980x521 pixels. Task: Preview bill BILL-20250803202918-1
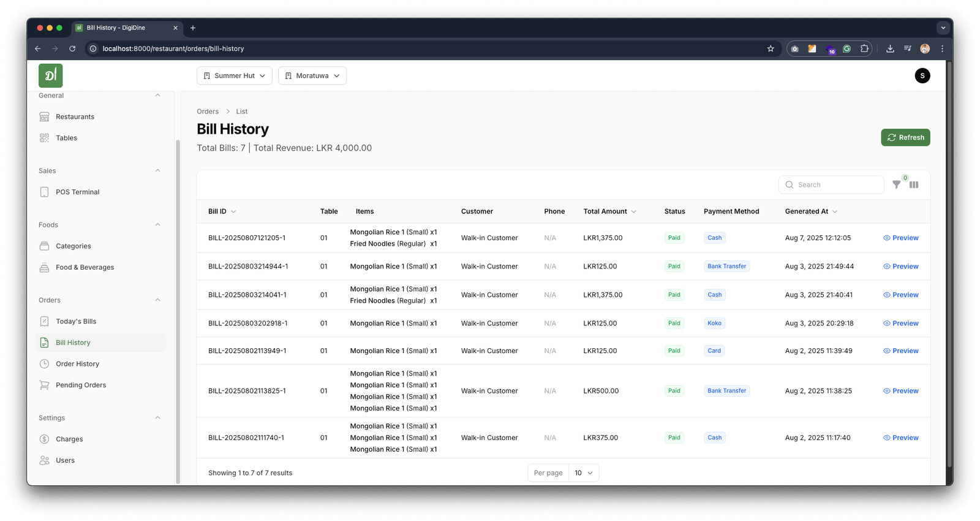901,323
